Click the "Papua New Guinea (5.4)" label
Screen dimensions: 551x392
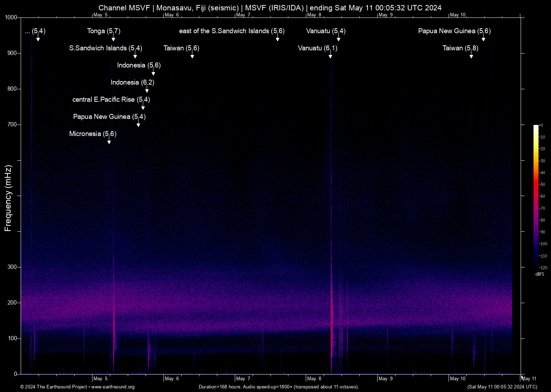coord(110,117)
